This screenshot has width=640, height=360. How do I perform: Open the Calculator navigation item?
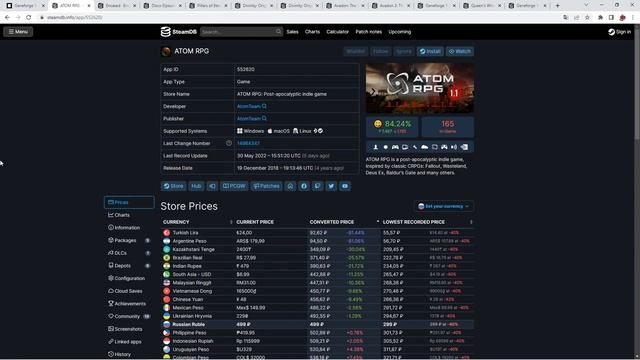338,31
